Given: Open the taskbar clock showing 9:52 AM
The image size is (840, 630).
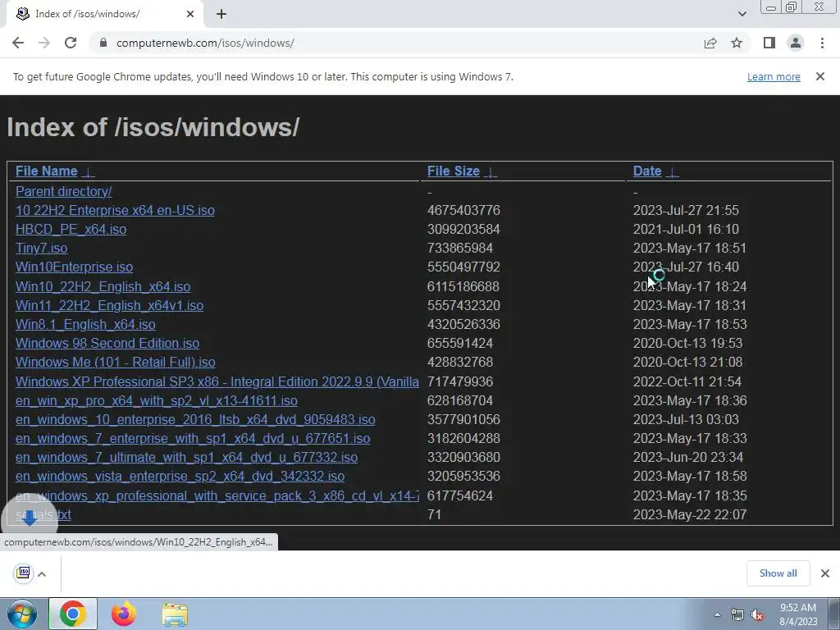Looking at the screenshot, I should 798,614.
